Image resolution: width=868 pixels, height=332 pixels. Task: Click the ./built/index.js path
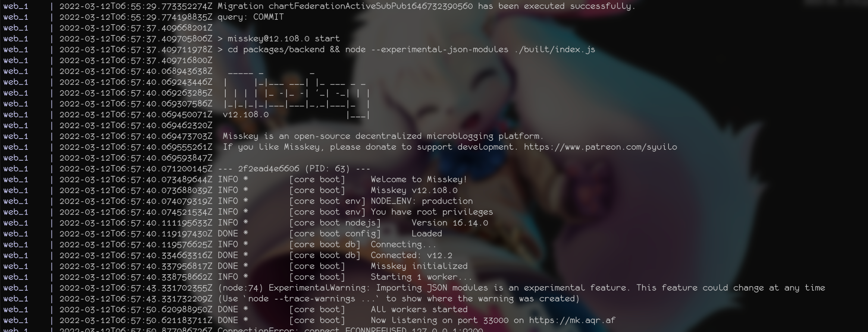[x=555, y=50]
